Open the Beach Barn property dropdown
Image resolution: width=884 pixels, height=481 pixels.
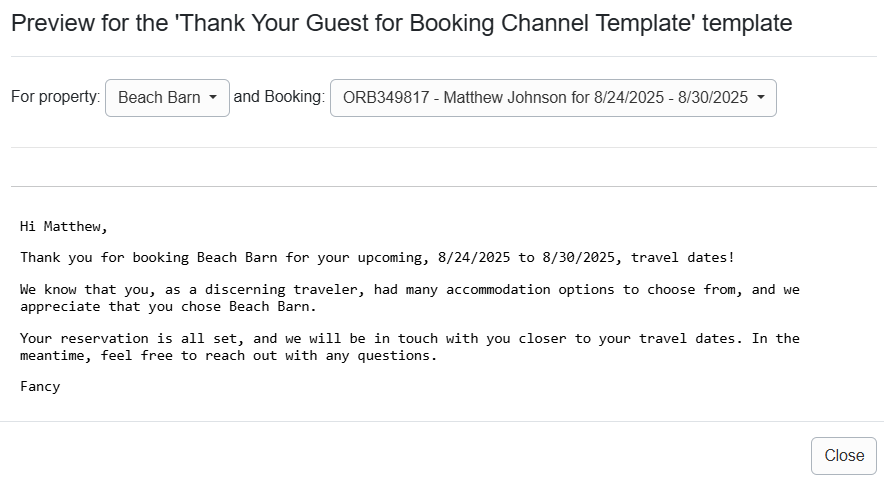(160, 98)
